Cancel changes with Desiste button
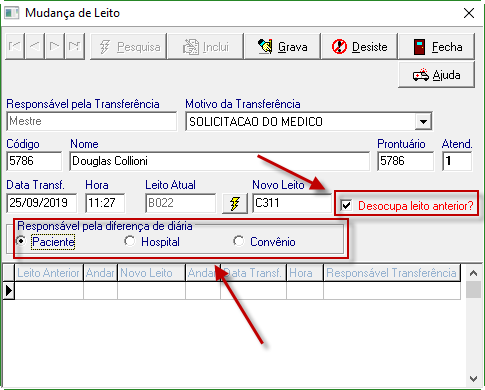This screenshot has height=390, width=485. tap(359, 47)
